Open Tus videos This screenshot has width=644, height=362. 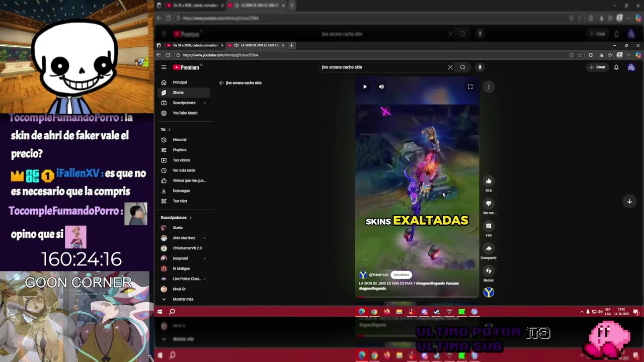click(184, 160)
